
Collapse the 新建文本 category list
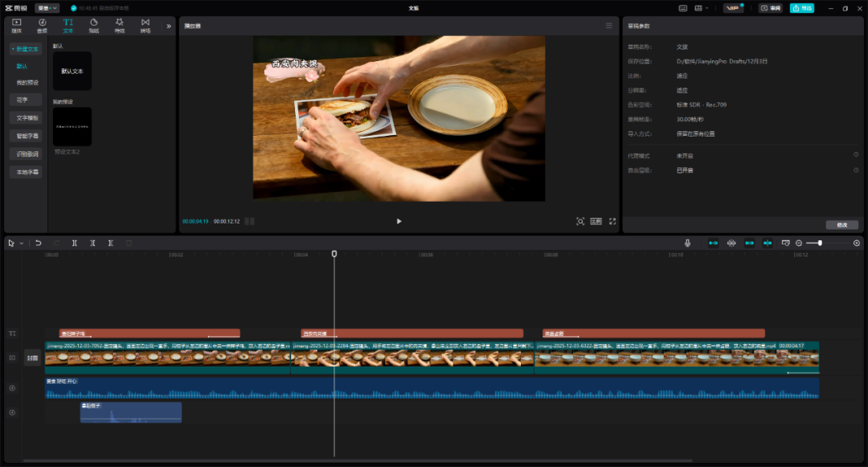[26, 49]
